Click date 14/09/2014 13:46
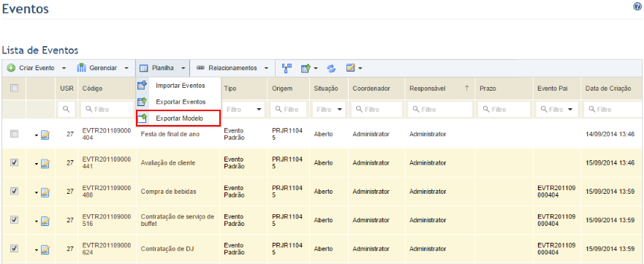Image resolution: width=644 pixels, height=264 pixels. 610,134
